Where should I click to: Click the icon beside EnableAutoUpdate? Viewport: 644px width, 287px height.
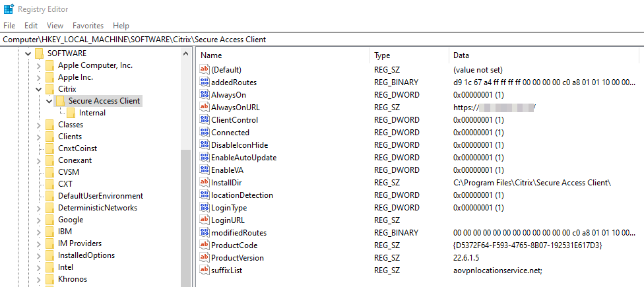point(204,157)
